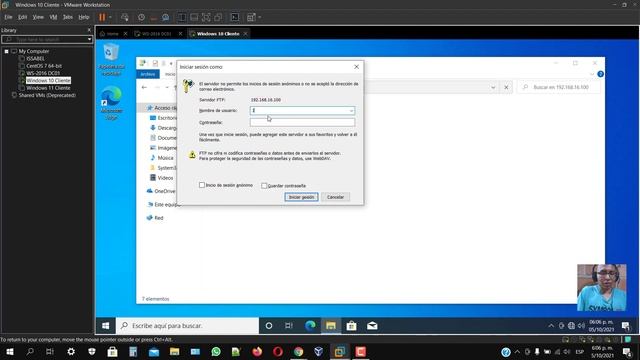Close the Library panel
Screen dimensions: 640x360
pyautogui.click(x=89, y=30)
